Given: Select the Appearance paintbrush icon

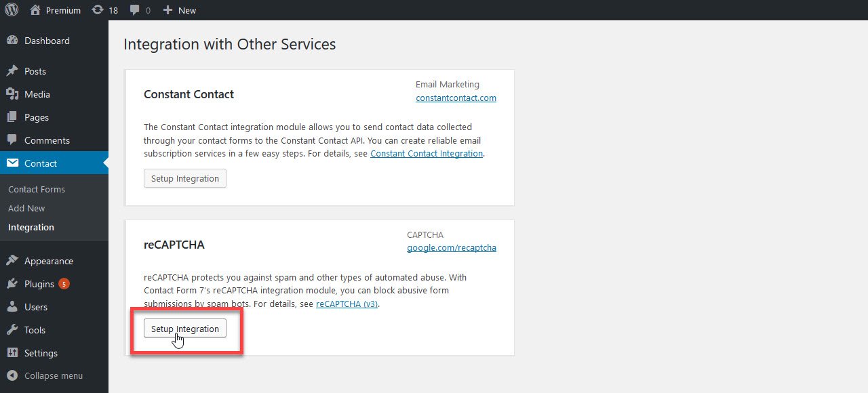Looking at the screenshot, I should [12, 261].
